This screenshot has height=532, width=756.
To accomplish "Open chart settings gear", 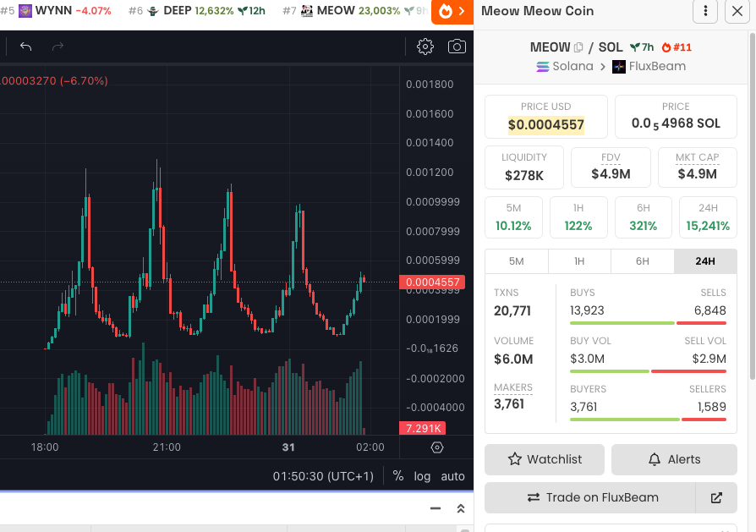I will tap(425, 47).
